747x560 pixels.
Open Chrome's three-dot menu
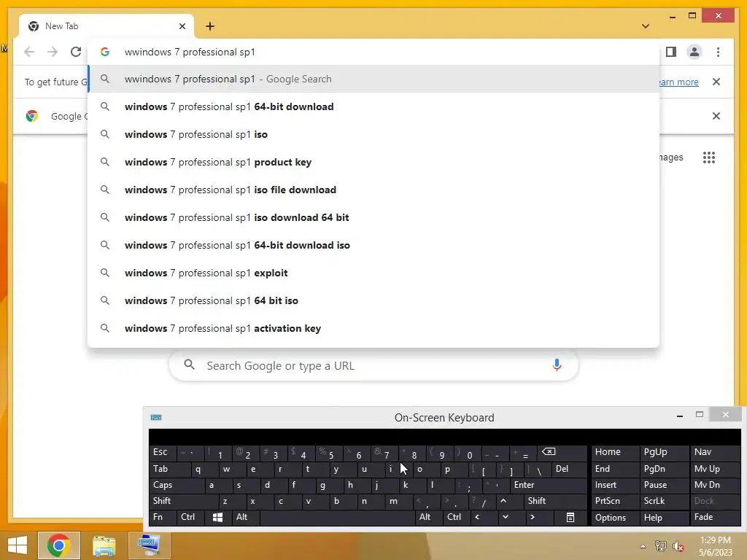tap(718, 52)
